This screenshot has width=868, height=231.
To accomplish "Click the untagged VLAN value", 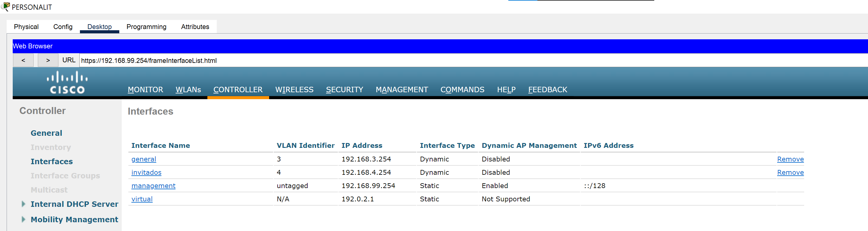I will point(292,186).
